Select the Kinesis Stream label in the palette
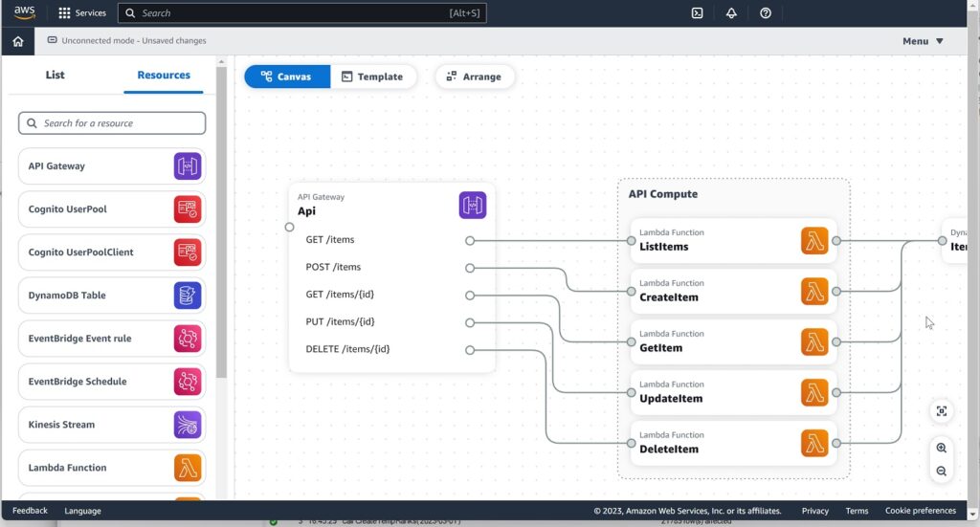Screen dimensions: 980x527 [61, 425]
